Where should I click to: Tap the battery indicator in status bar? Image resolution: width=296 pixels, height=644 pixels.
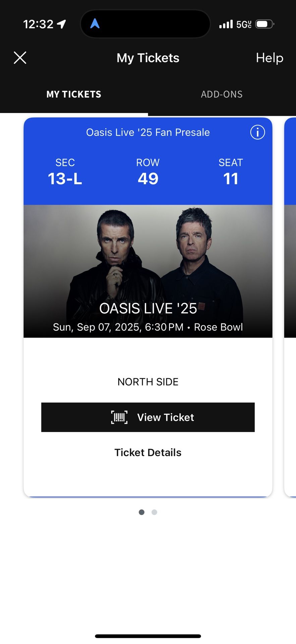(x=264, y=24)
